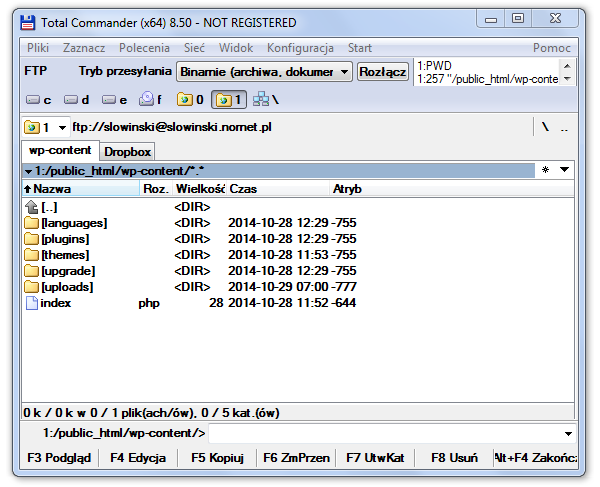Open the Start menu item
This screenshot has width=600, height=487.
pos(360,48)
